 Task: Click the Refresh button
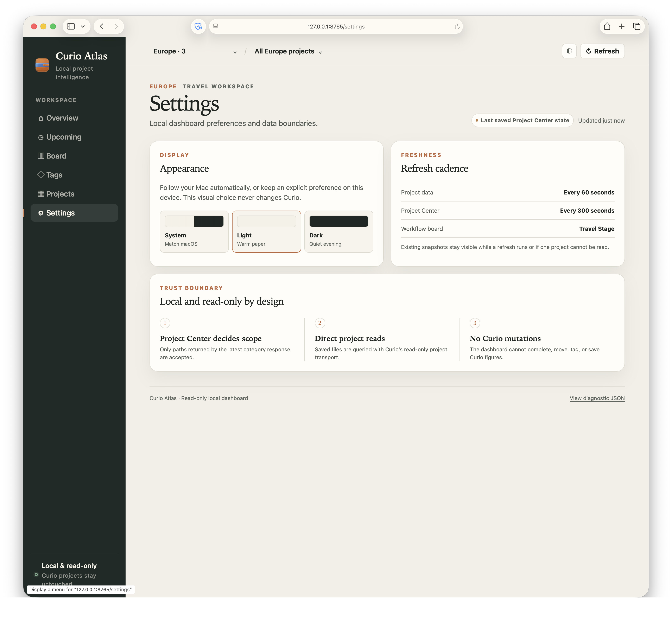pos(602,51)
